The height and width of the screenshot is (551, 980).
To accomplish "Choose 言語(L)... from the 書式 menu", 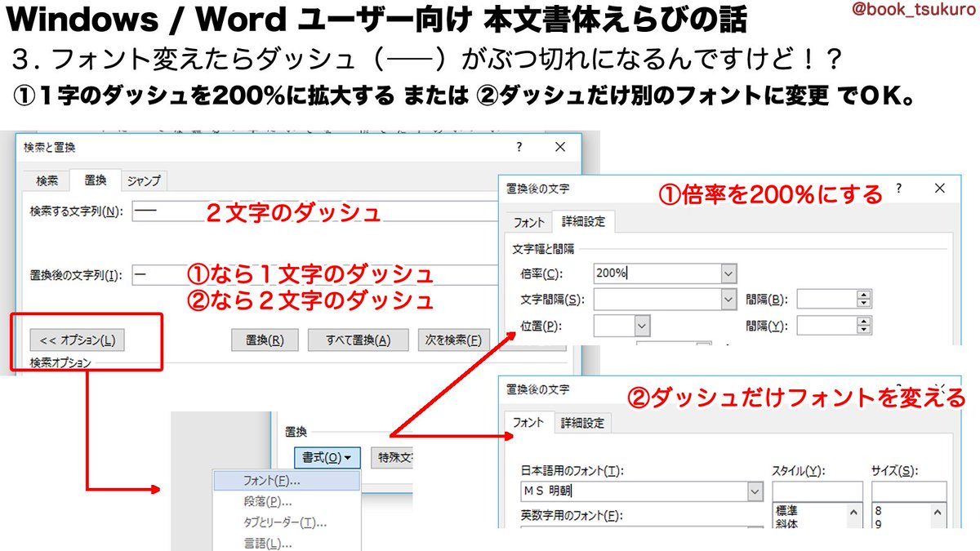I will (286, 543).
